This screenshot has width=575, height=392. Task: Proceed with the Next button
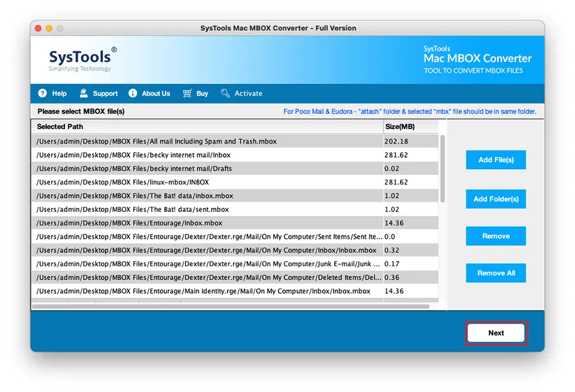(496, 333)
